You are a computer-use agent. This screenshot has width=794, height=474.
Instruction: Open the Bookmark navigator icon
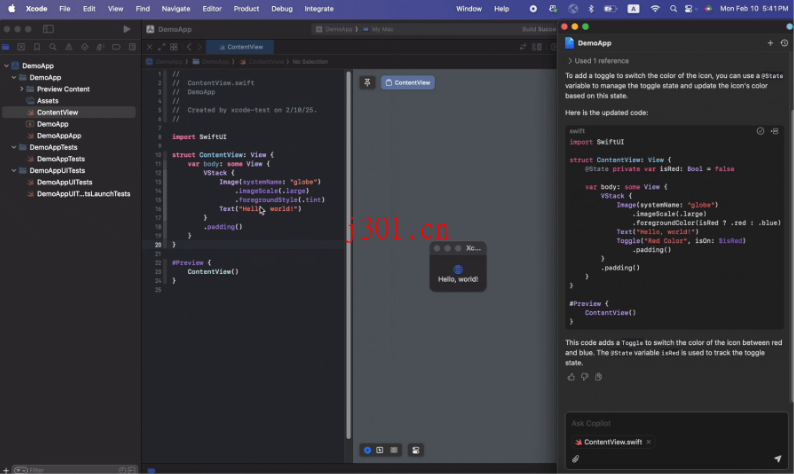37,47
